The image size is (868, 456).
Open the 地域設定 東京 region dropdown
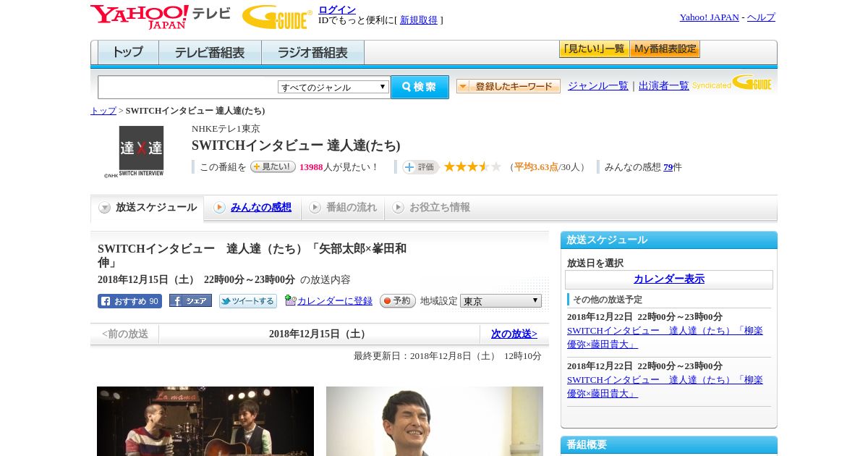501,300
